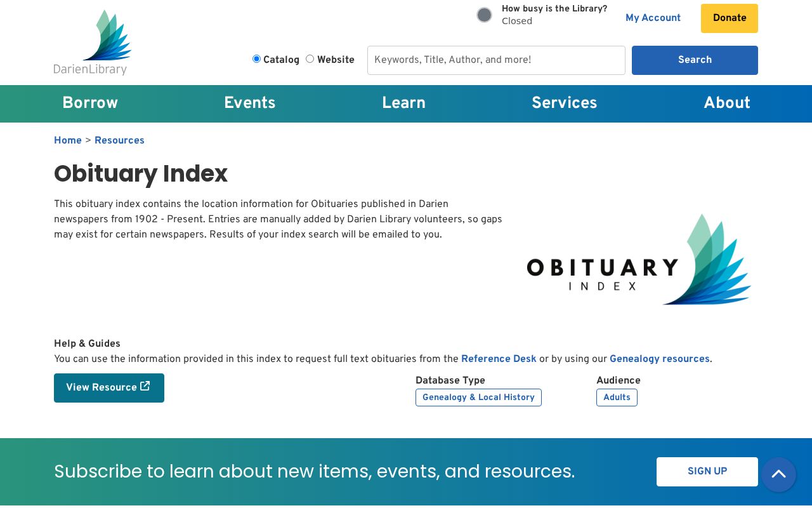812x508 pixels.
Task: Go to Home breadcrumb link
Action: (68, 141)
